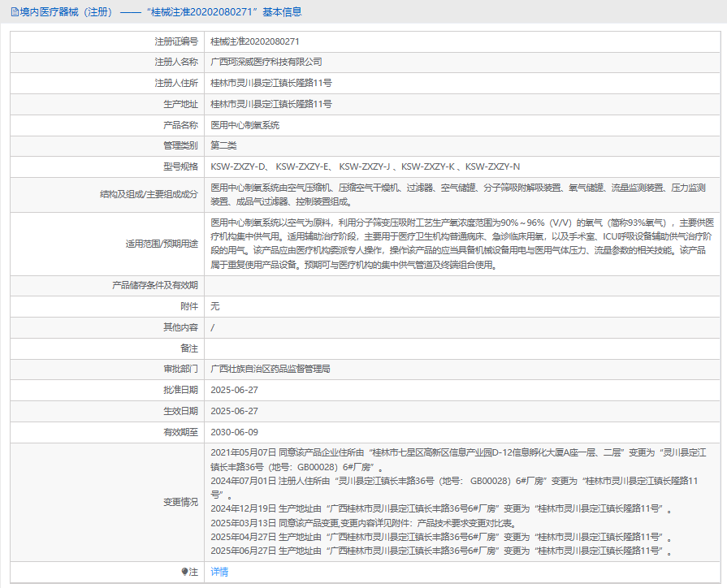The height and width of the screenshot is (588, 727).
Task: Select registration number value 桂械注准20202080271
Action: point(254,41)
